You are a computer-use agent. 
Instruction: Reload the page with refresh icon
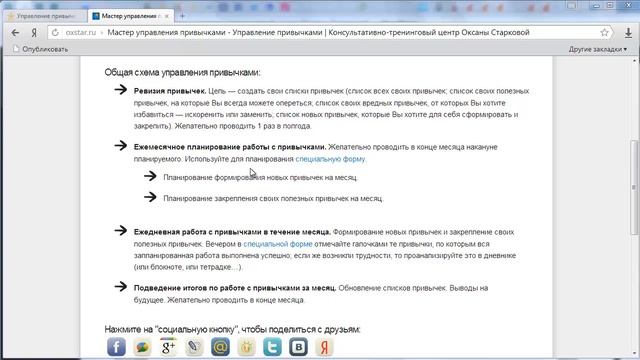click(55, 33)
